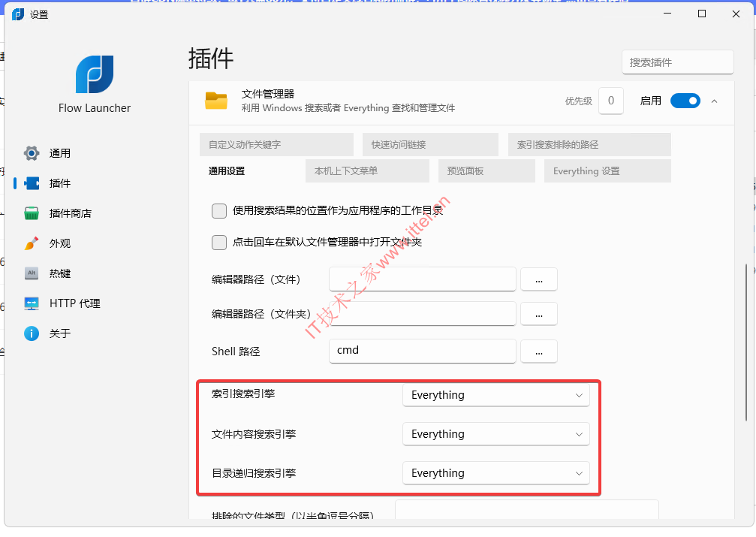
Task: Minimize the 设置 window
Action: [x=667, y=14]
